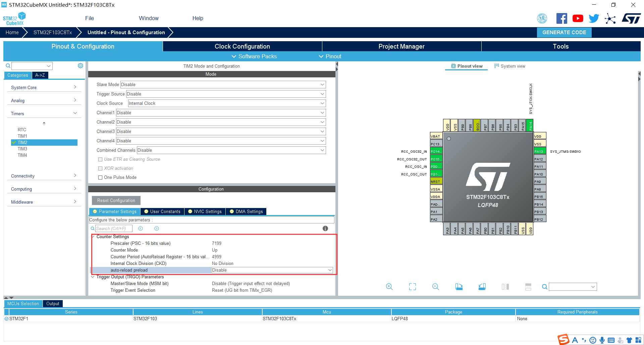Select RTC in the Timers list

[x=22, y=130]
